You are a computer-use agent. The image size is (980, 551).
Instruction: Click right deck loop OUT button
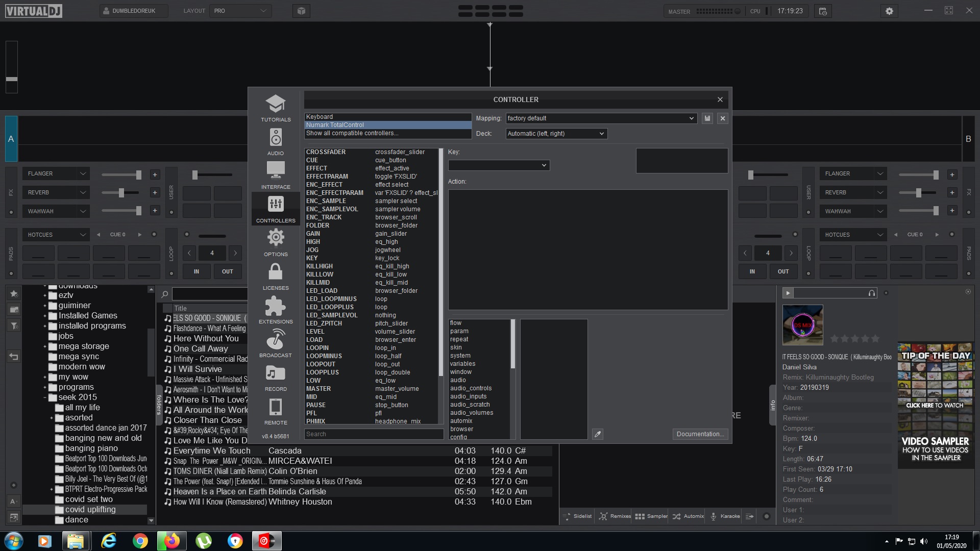pos(783,271)
